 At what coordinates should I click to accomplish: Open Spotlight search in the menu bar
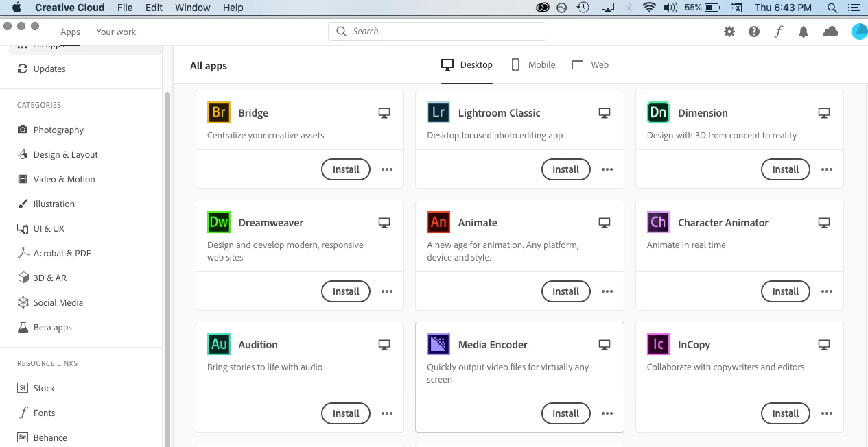(x=832, y=8)
